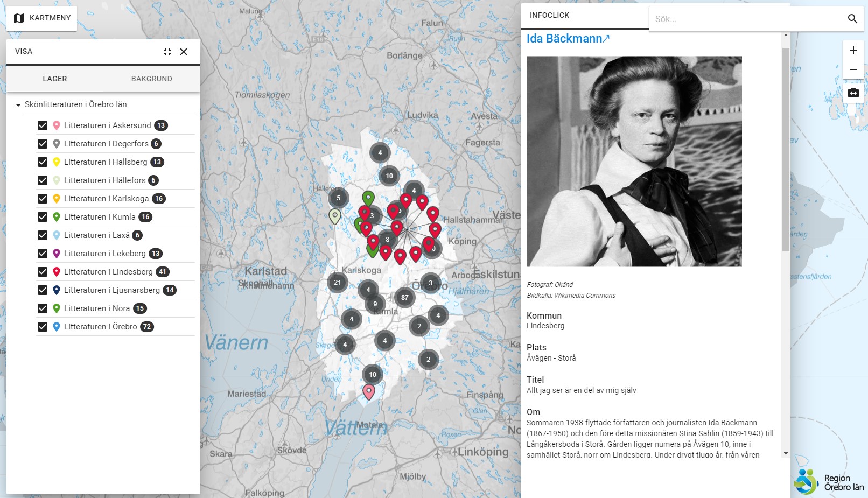
Task: Click the search magnifier icon
Action: (x=852, y=19)
